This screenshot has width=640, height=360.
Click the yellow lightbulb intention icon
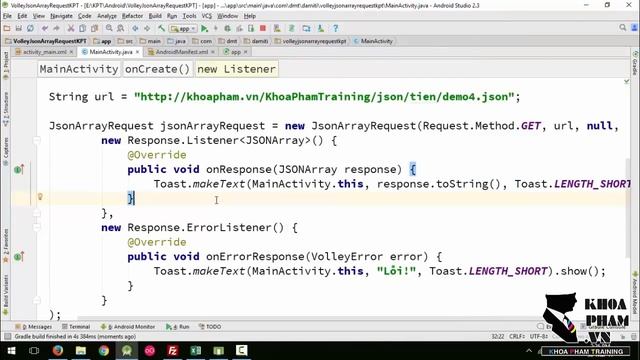[x=40, y=197]
